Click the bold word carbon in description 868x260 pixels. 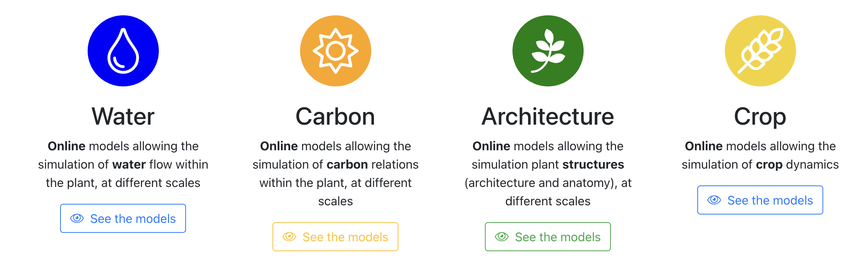[x=347, y=164]
